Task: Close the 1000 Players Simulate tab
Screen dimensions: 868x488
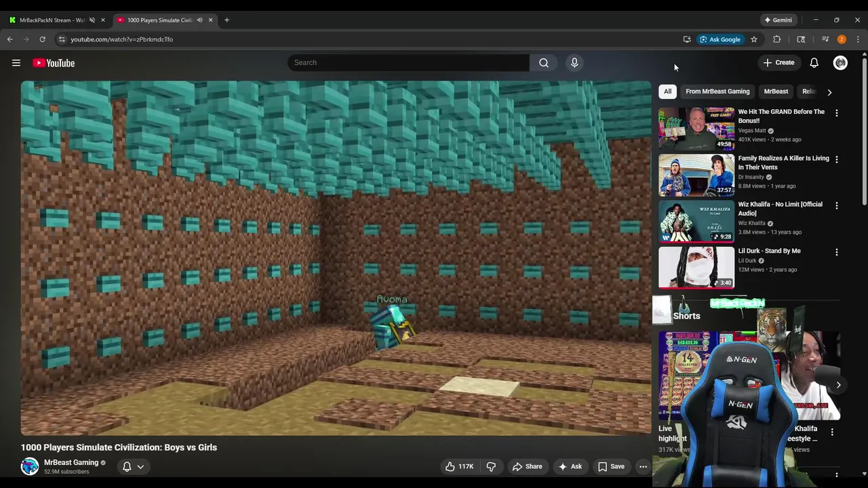Action: pos(210,20)
